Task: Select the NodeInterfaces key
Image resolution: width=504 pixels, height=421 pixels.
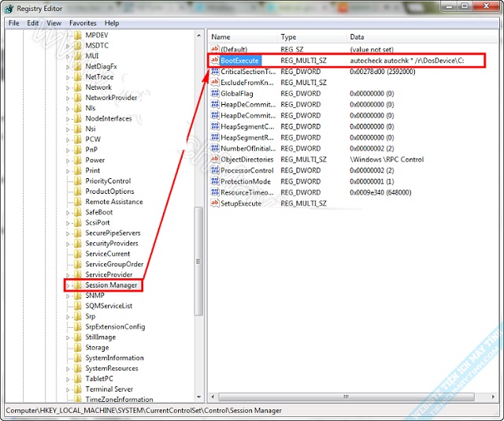Action: (109, 118)
